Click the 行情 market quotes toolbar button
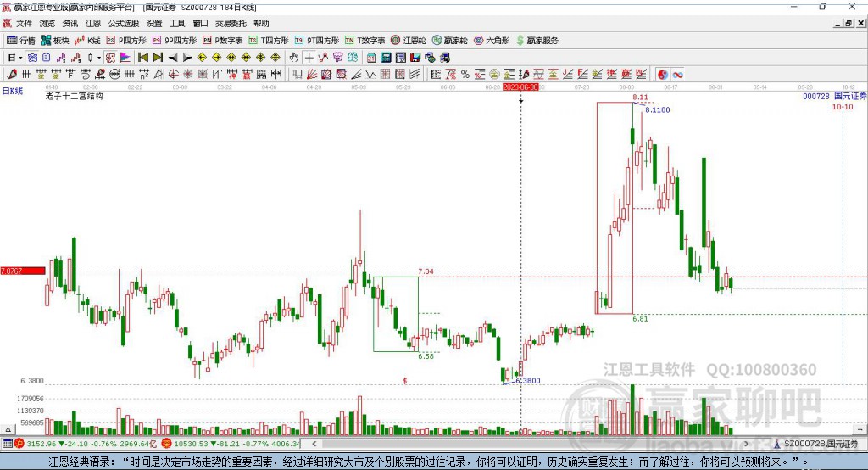This screenshot has height=470, width=868. click(x=21, y=40)
